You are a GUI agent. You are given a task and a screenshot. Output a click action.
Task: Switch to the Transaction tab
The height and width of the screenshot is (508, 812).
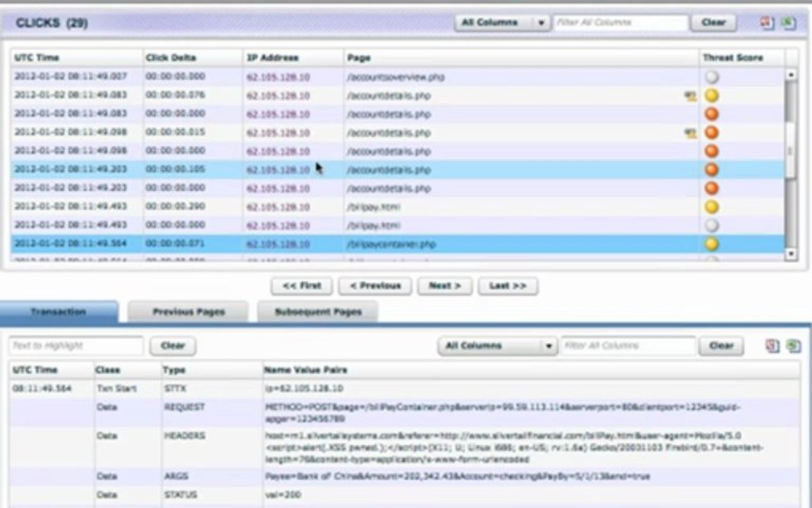(x=59, y=312)
